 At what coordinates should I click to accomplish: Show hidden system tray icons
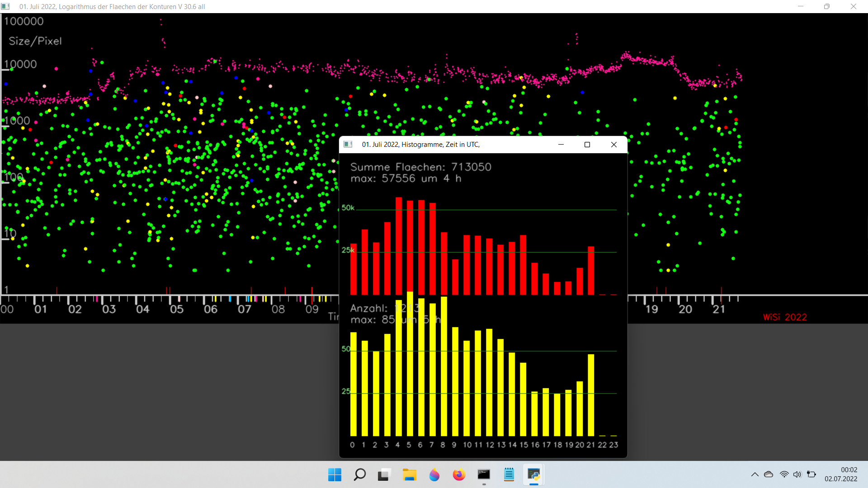(755, 474)
